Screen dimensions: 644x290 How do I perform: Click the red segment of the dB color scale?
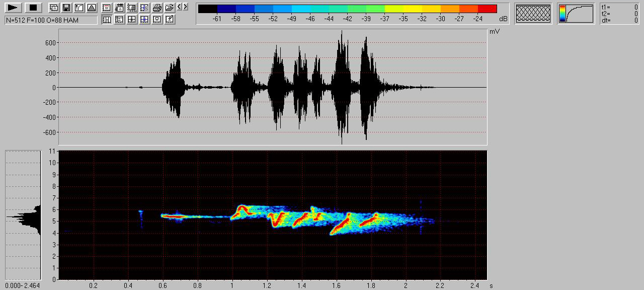click(487, 9)
